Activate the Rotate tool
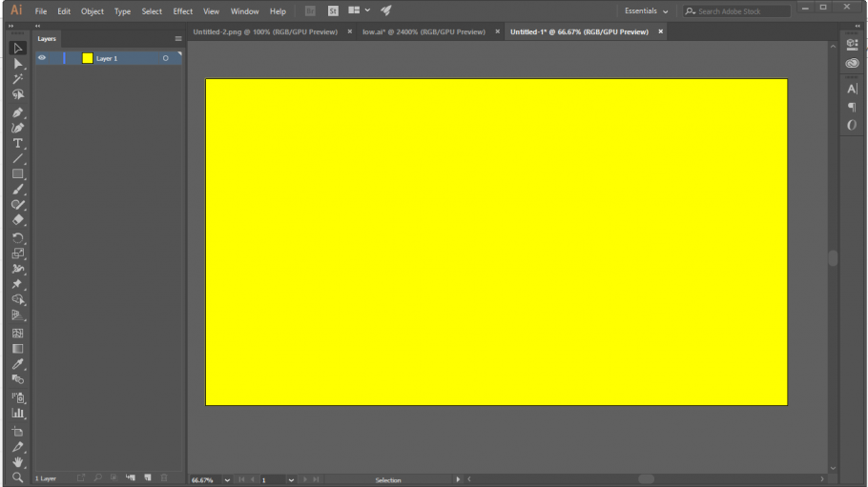The image size is (868, 487). pyautogui.click(x=18, y=238)
